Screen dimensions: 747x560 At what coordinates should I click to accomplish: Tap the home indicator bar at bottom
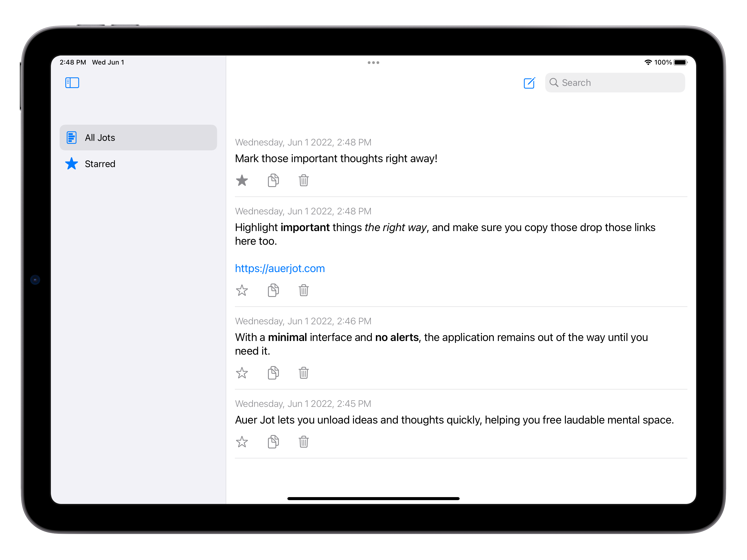click(373, 498)
